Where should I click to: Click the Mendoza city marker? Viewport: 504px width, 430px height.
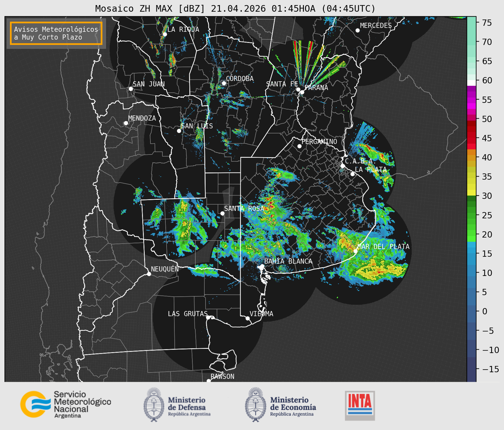point(126,123)
